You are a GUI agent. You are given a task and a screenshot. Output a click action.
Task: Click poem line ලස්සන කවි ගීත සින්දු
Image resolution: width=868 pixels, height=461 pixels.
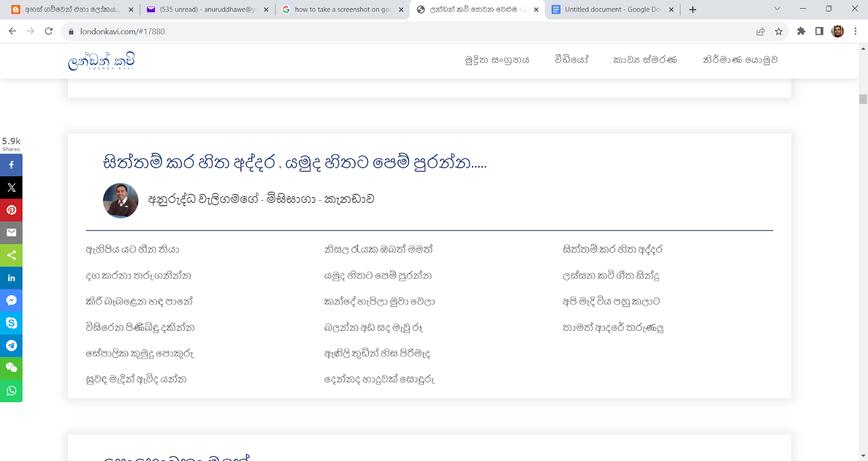point(611,276)
